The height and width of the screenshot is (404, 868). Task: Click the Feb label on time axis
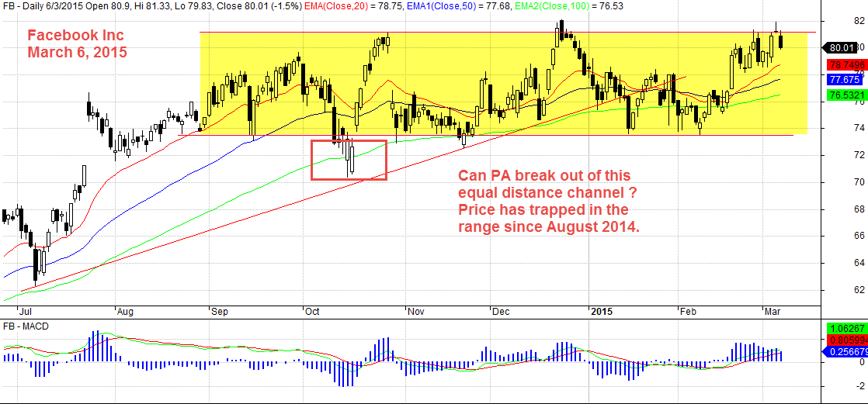point(688,312)
